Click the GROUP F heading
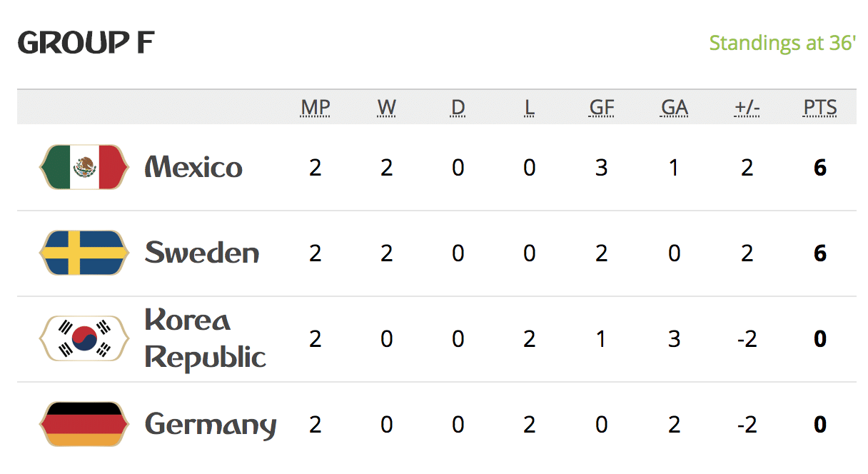The image size is (868, 474). [x=86, y=43]
